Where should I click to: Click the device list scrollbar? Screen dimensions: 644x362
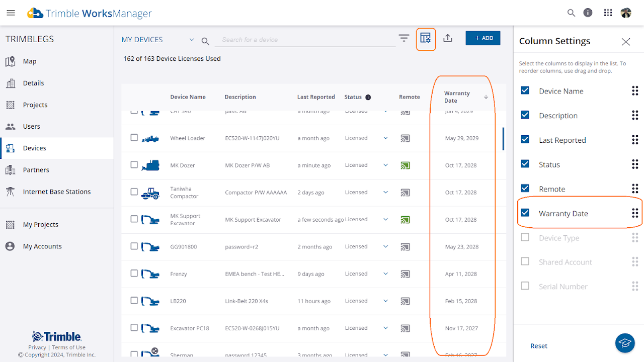point(504,139)
